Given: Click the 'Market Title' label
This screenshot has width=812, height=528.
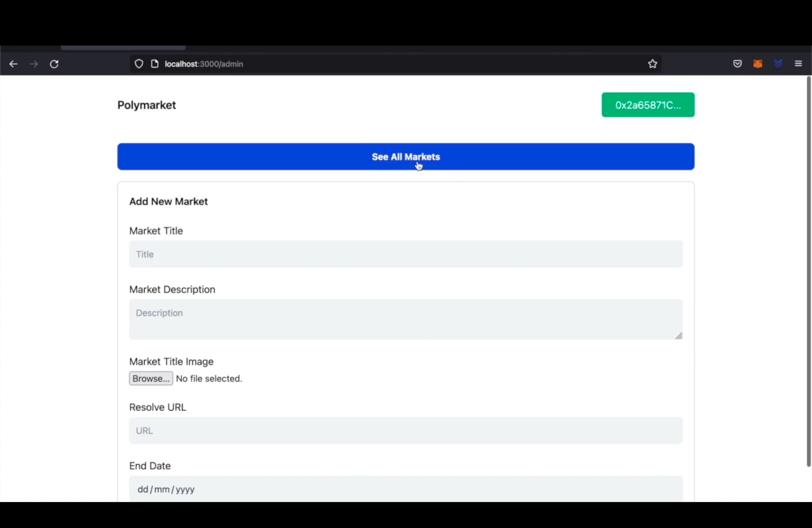Looking at the screenshot, I should (156, 231).
